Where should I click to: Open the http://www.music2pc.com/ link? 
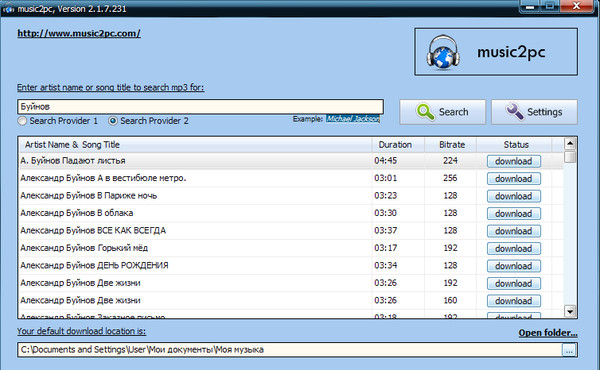coord(79,33)
